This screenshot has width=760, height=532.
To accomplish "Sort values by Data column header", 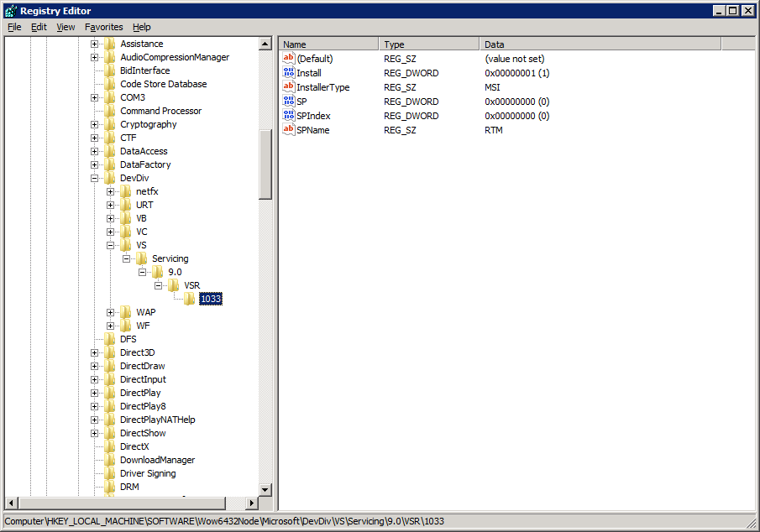I will coord(600,44).
